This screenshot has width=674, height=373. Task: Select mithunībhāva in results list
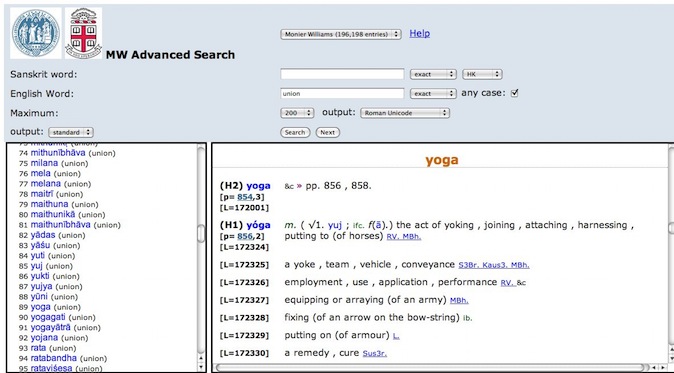click(x=58, y=153)
